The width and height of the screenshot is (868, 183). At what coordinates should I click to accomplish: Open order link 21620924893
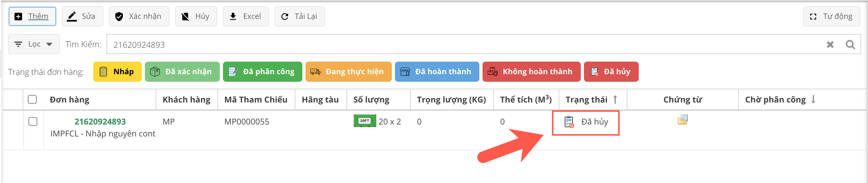click(x=100, y=121)
